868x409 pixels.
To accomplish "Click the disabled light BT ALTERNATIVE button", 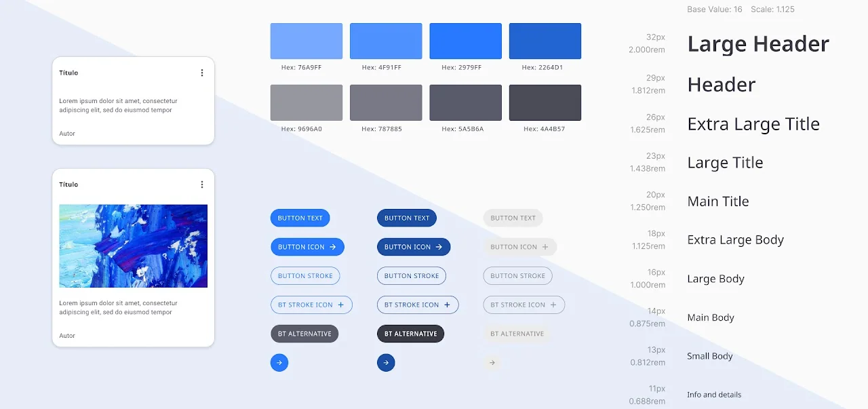I will pos(517,334).
